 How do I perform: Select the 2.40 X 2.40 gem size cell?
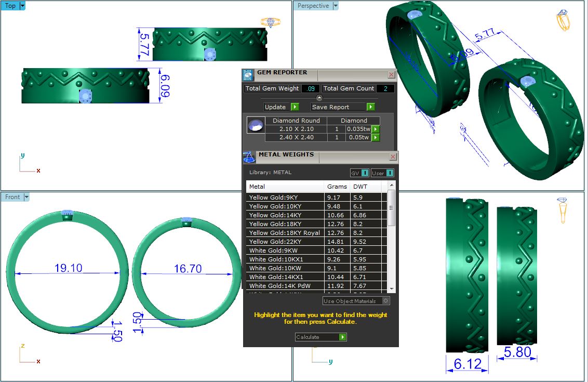(296, 137)
